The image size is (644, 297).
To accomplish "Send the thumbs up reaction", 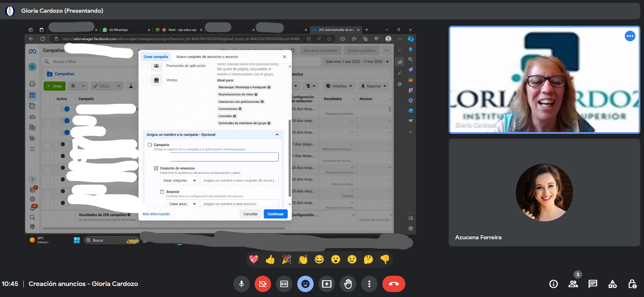I will click(270, 259).
